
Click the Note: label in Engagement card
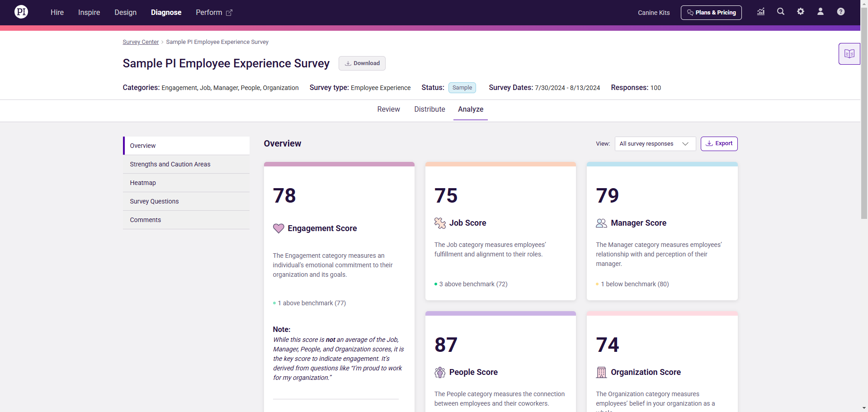(x=282, y=330)
